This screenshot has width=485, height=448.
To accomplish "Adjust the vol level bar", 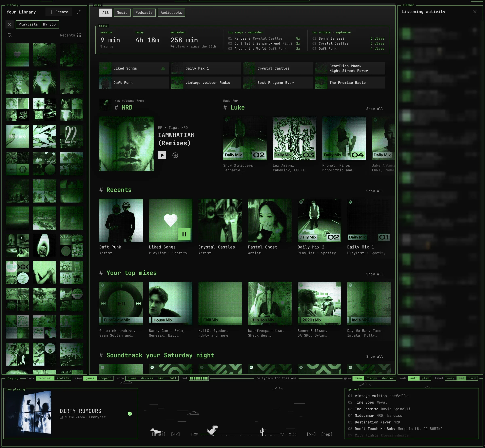I will click(199, 378).
